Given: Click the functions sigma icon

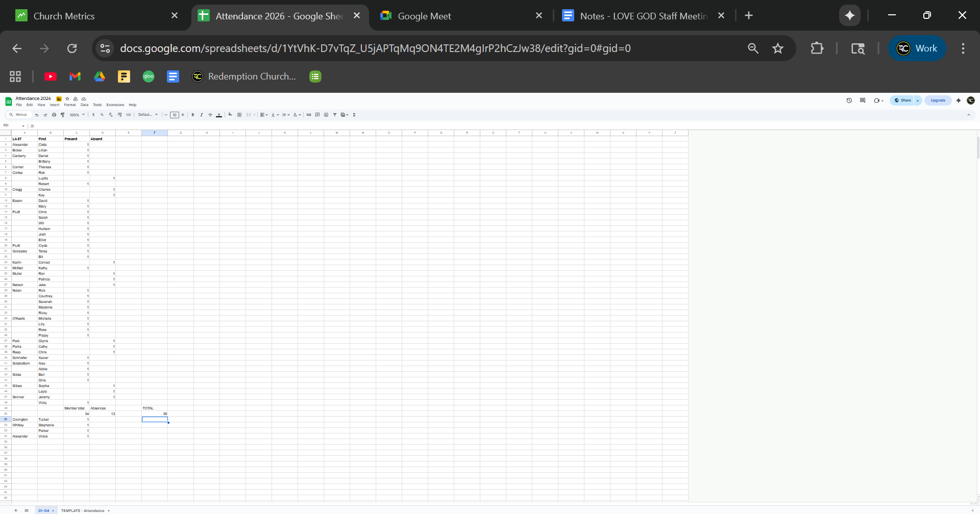Looking at the screenshot, I should [x=354, y=115].
